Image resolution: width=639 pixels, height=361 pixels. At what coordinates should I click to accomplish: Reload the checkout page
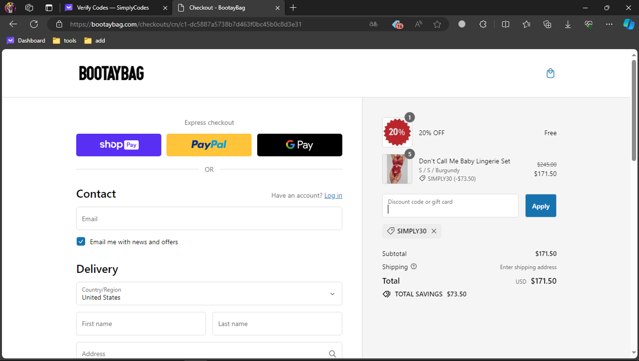pyautogui.click(x=34, y=24)
